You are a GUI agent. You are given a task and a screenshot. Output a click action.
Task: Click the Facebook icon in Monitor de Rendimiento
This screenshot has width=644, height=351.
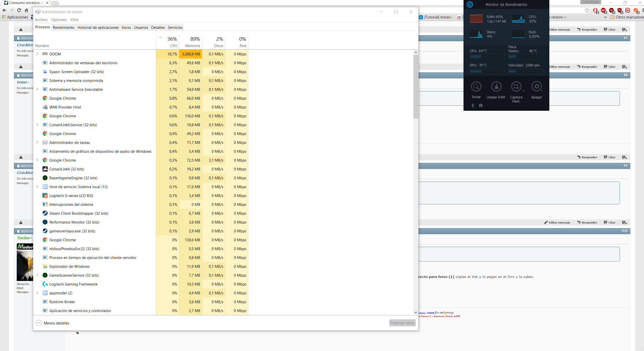473,106
